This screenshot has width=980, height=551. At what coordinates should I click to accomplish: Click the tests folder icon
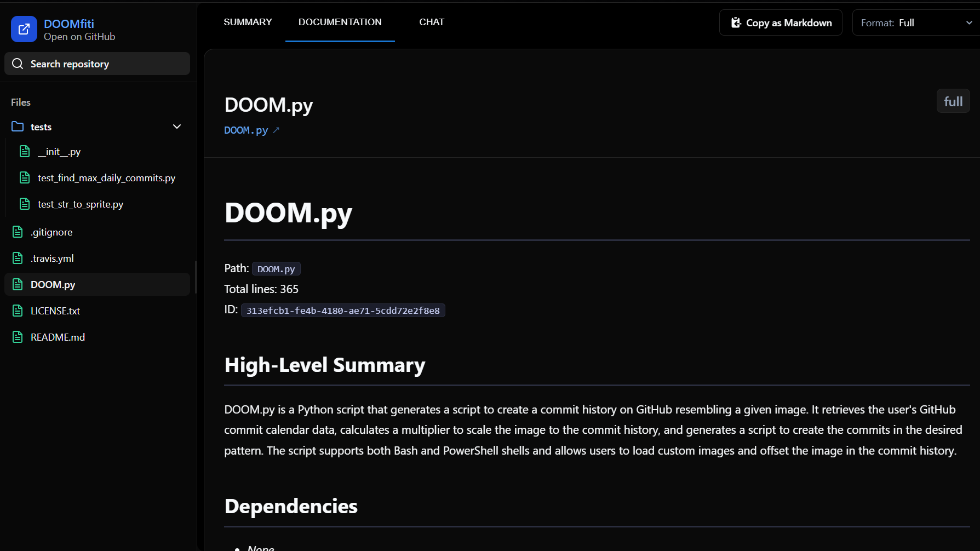18,127
